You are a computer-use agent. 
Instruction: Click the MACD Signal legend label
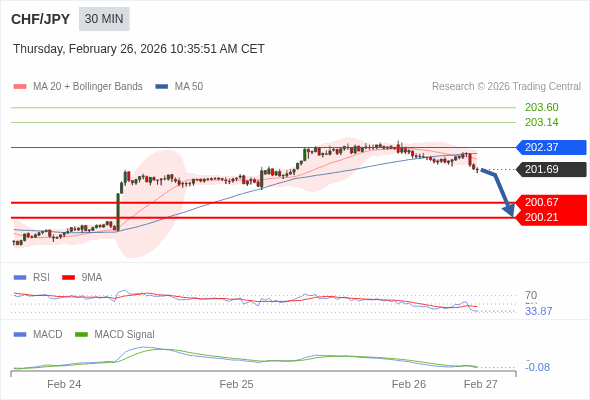(125, 335)
